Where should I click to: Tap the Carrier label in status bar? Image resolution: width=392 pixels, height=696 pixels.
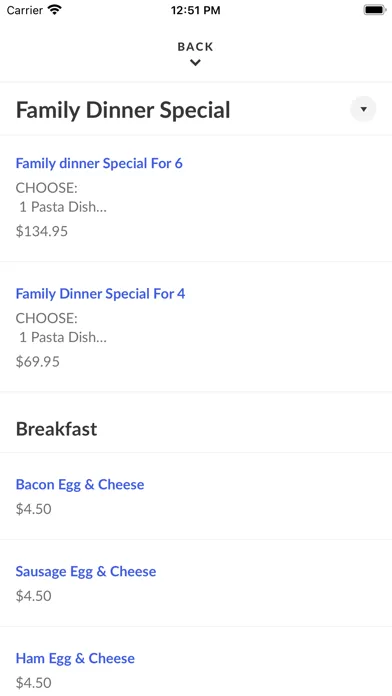pyautogui.click(x=25, y=10)
